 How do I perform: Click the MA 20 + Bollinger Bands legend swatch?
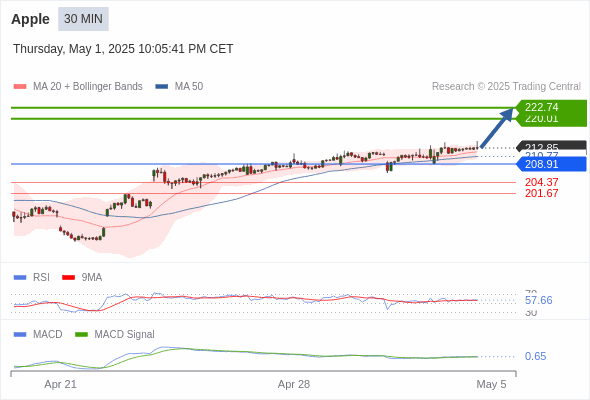[x=20, y=87]
